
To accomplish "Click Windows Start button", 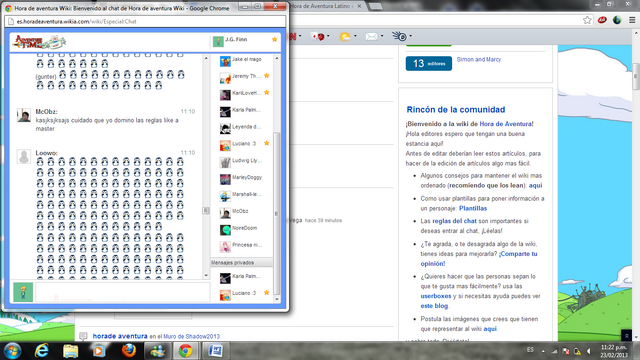I will 12,351.
